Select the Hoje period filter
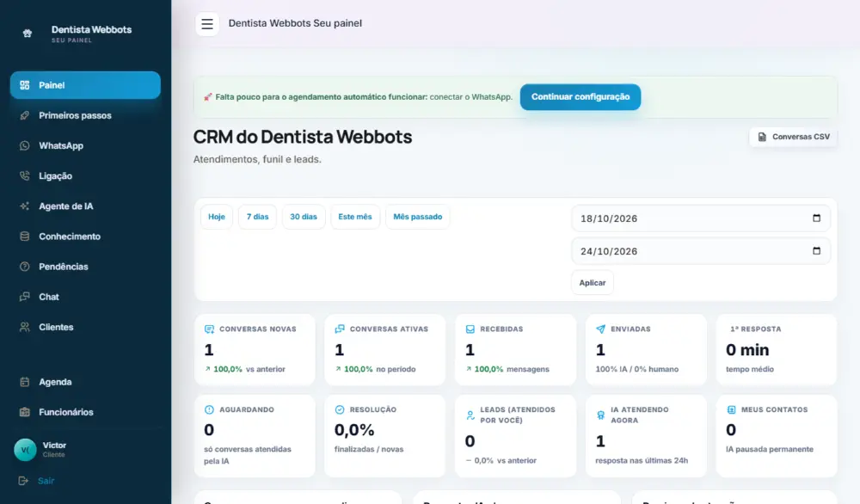This screenshot has height=504, width=860. tap(217, 217)
